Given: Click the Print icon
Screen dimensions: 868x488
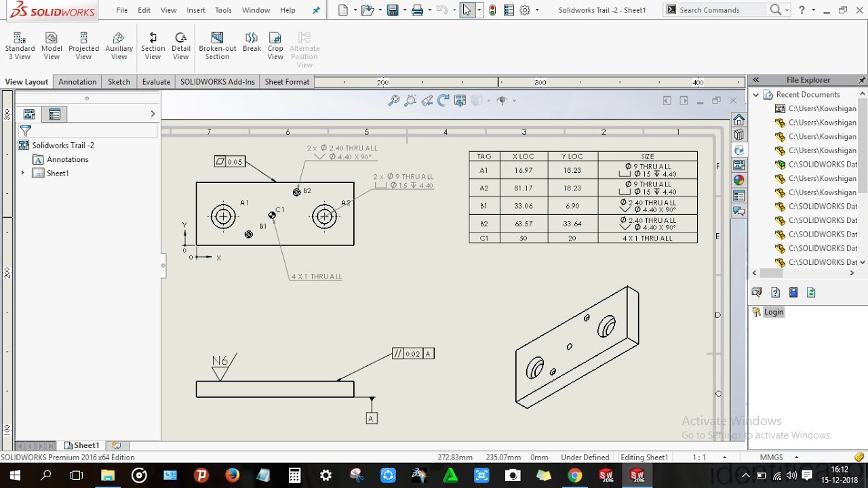Looking at the screenshot, I should [417, 10].
